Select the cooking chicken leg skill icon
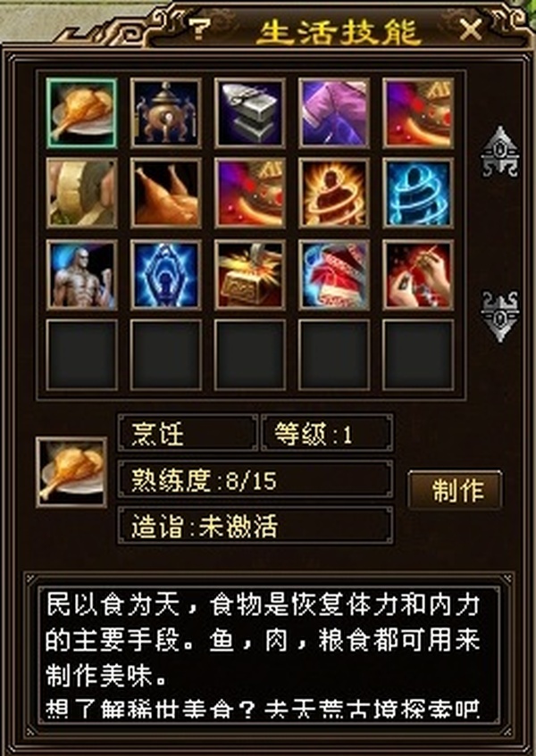536x756 pixels. (81, 112)
